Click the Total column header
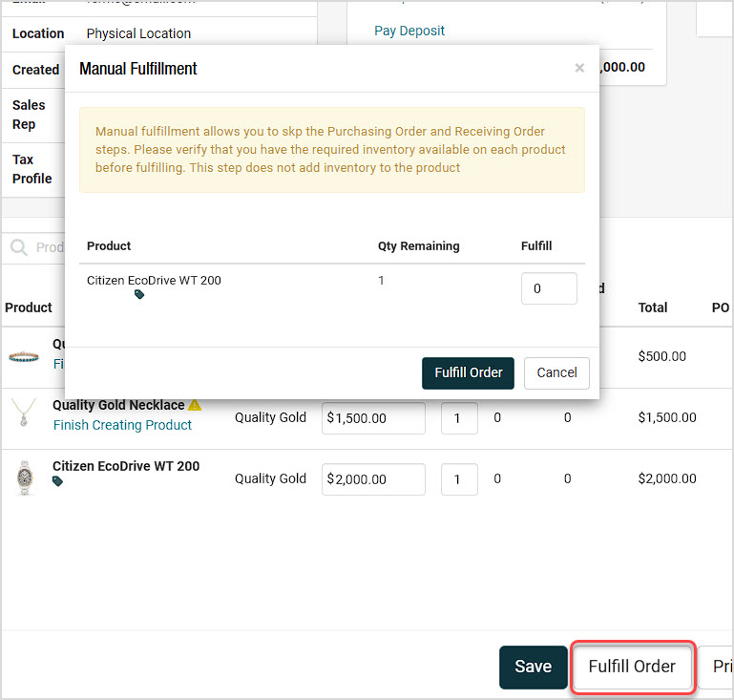This screenshot has width=734, height=700. [653, 308]
